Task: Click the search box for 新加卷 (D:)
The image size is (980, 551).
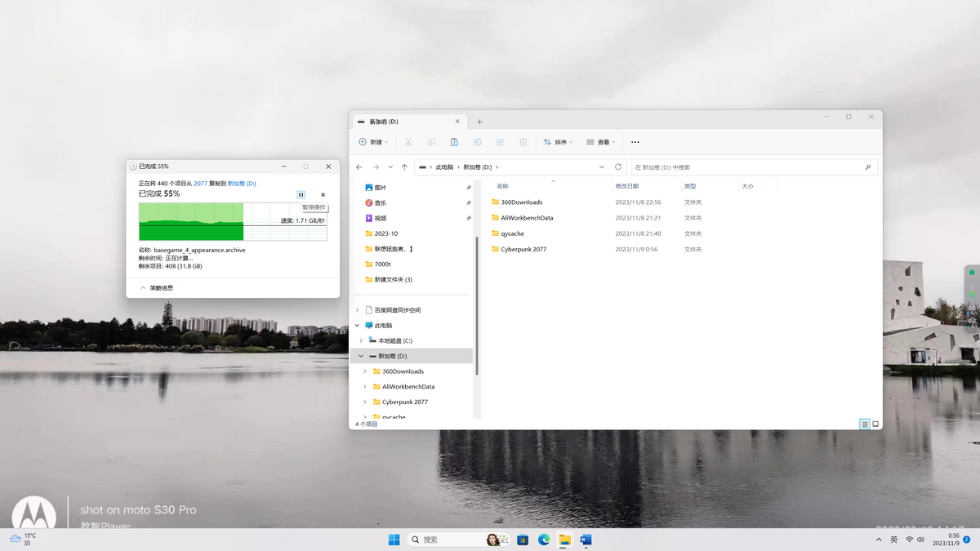Action: (754, 167)
